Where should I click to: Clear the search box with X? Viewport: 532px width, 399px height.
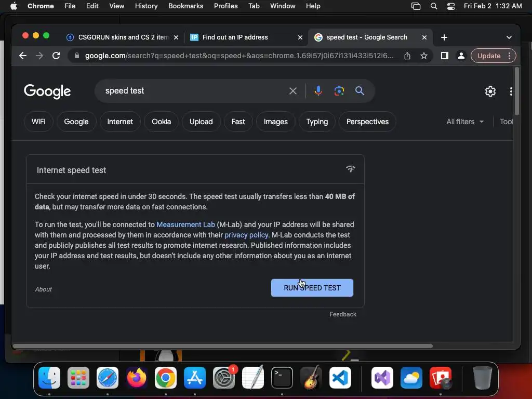pos(293,91)
